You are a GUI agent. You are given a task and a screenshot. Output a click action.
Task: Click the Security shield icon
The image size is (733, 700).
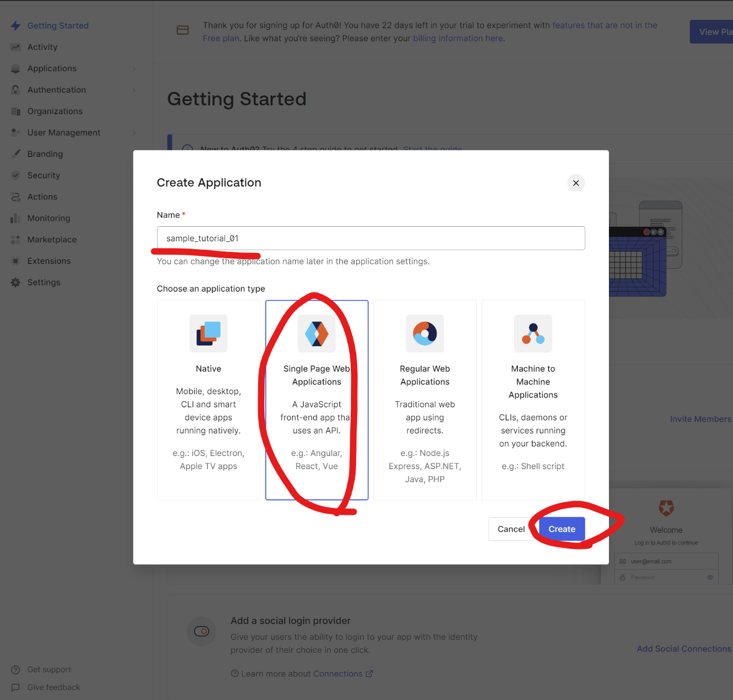pyautogui.click(x=16, y=175)
